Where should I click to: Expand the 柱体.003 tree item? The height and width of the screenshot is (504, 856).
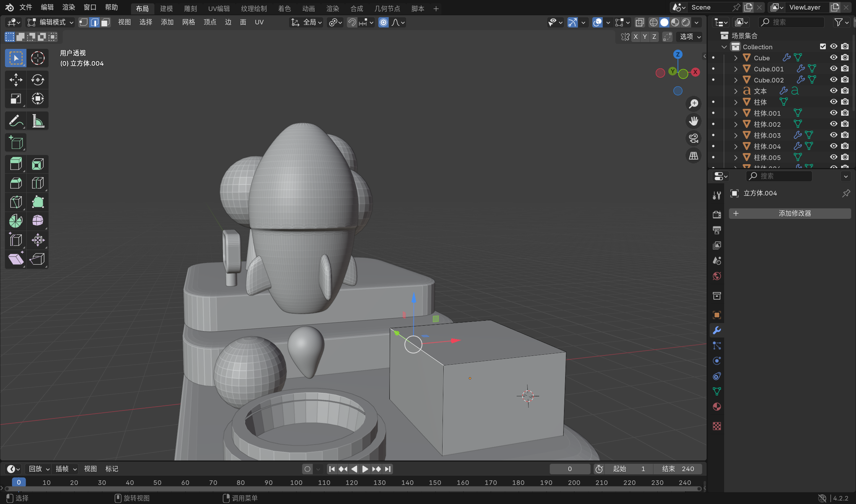[736, 136]
